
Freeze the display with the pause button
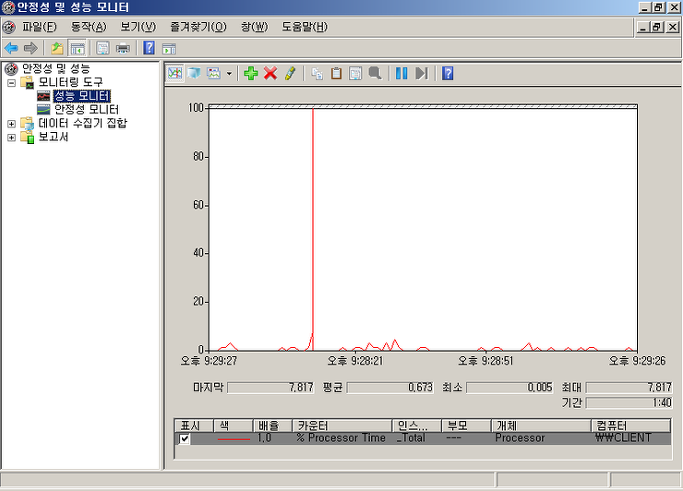pyautogui.click(x=402, y=73)
